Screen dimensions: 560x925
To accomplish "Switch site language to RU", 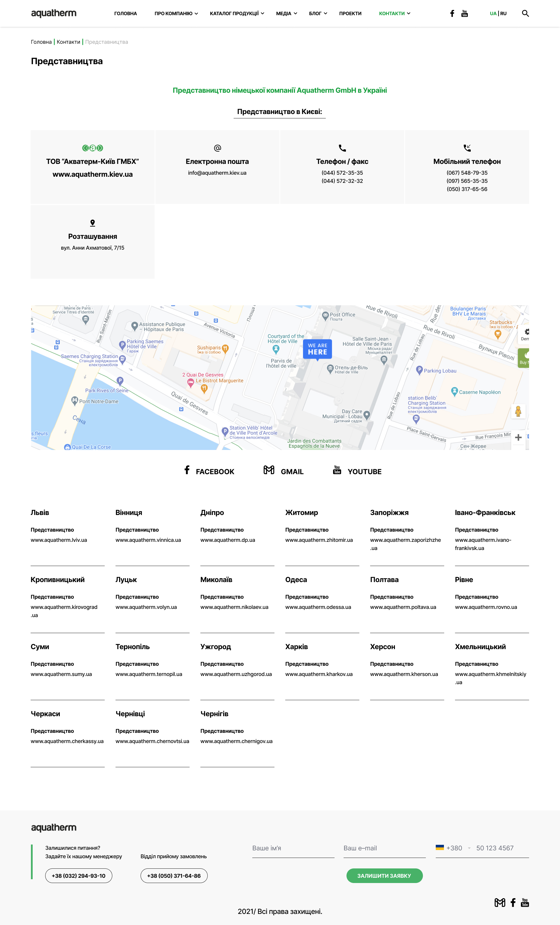I will (x=503, y=13).
